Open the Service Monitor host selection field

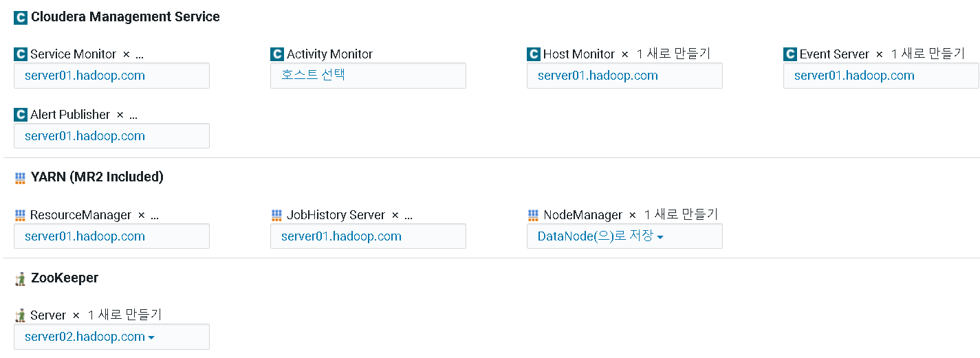[x=111, y=76]
